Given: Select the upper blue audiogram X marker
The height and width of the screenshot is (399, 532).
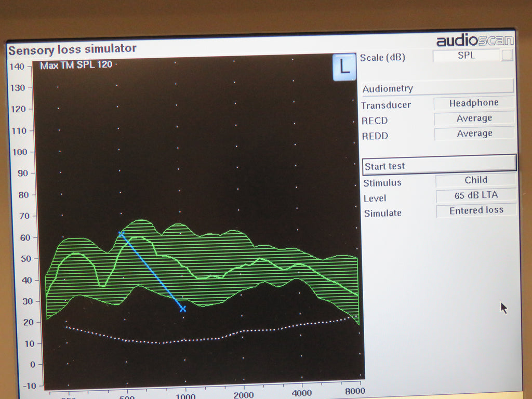Looking at the screenshot, I should 122,234.
